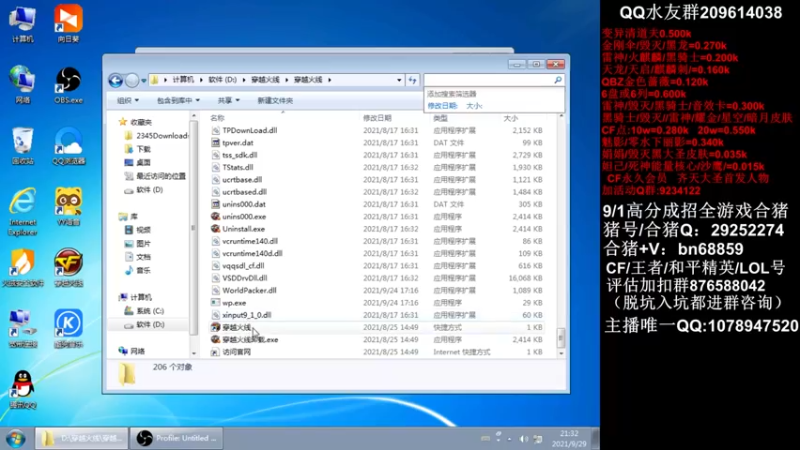Screen dimensions: 800x450
Task: Select 桌面 in the navigation pane
Action: point(143,162)
